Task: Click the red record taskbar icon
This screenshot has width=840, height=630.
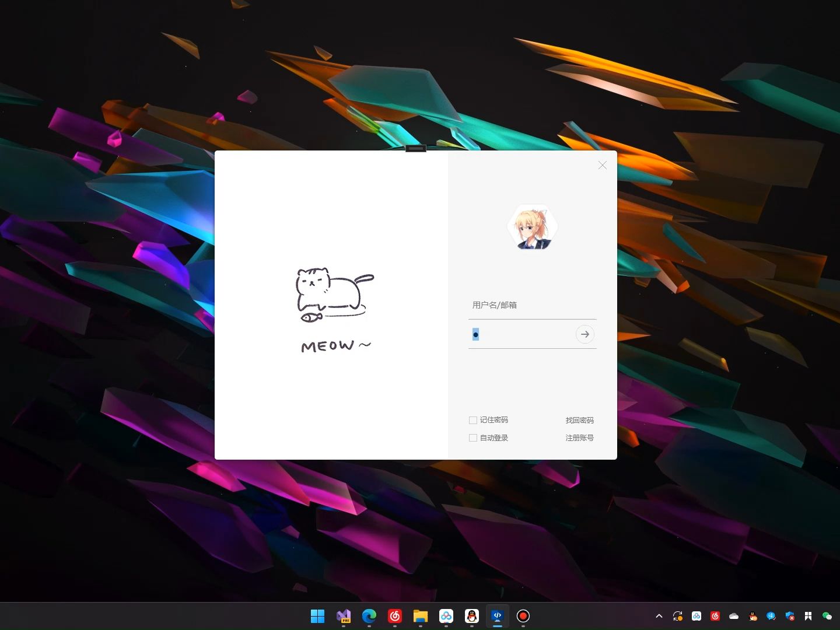Action: coord(523,616)
